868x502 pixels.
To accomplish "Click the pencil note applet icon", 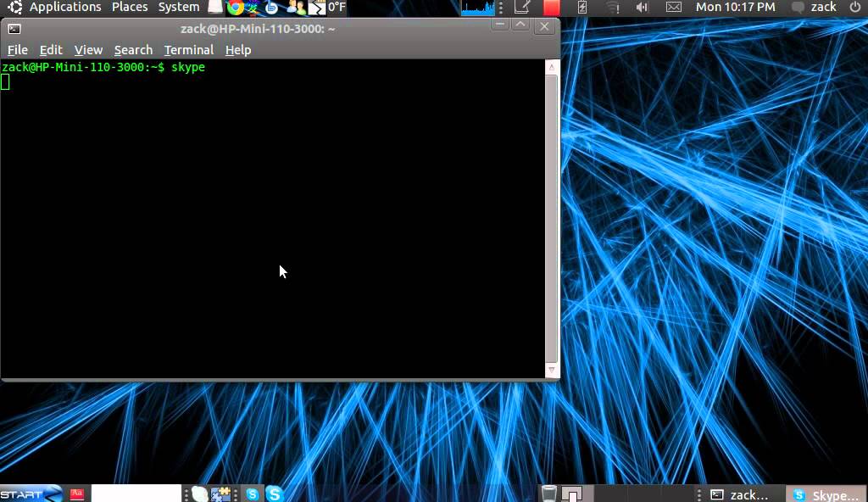I will [522, 7].
